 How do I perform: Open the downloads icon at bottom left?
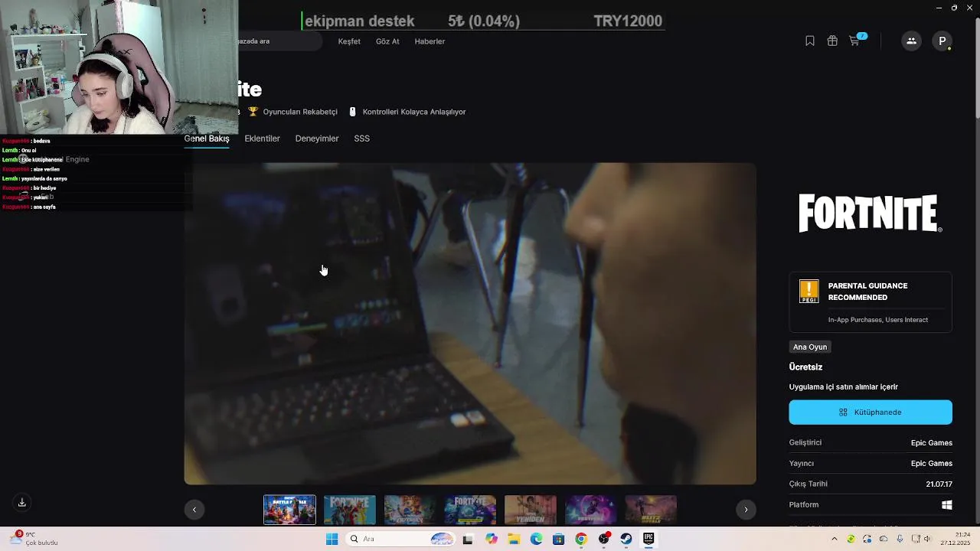[22, 503]
